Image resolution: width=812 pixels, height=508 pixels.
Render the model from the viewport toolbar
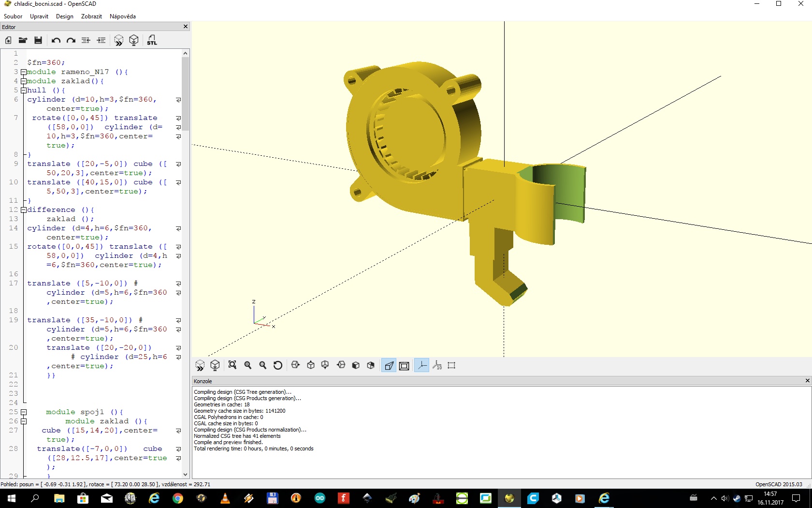(215, 365)
